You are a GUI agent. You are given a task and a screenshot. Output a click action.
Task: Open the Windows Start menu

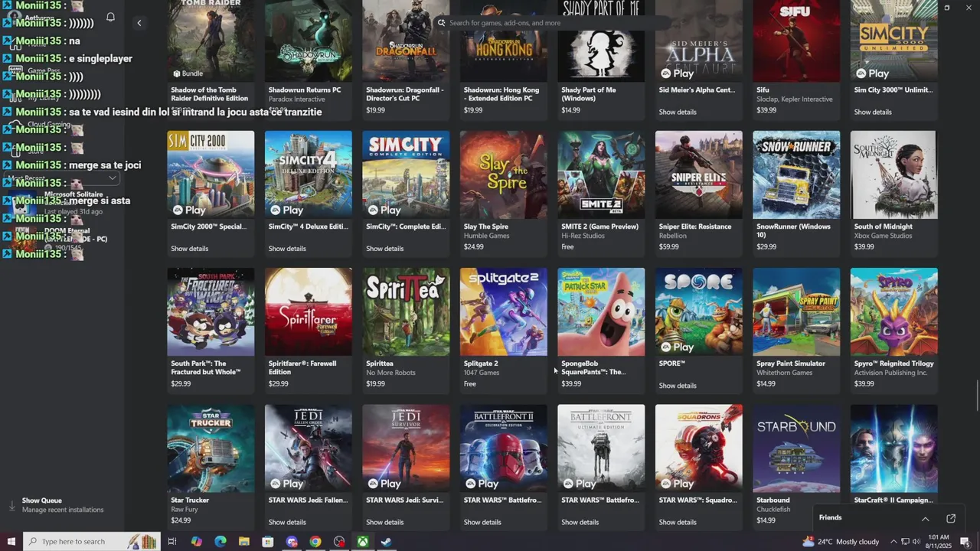11,542
